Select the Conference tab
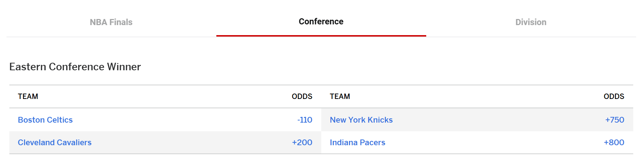The width and height of the screenshot is (644, 166). (321, 22)
